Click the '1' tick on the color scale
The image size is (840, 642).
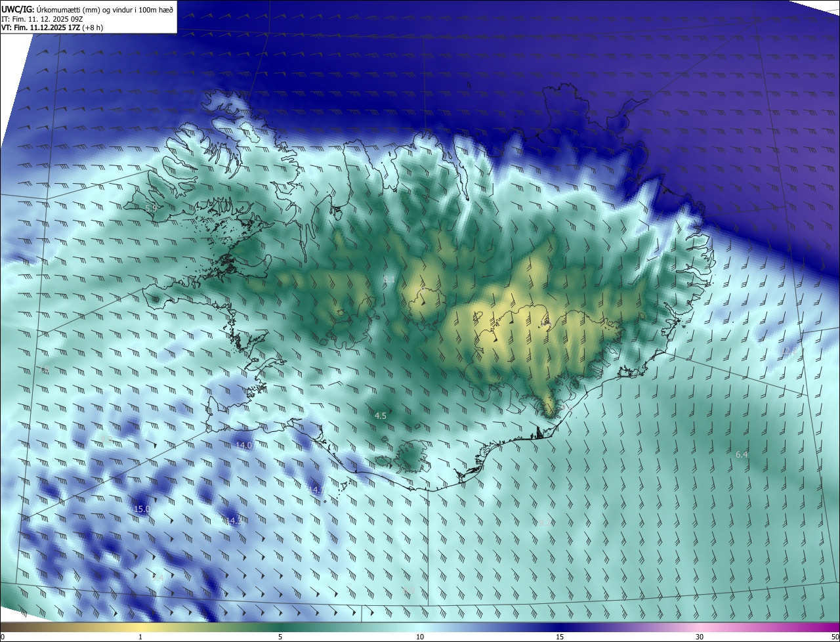tap(140, 637)
